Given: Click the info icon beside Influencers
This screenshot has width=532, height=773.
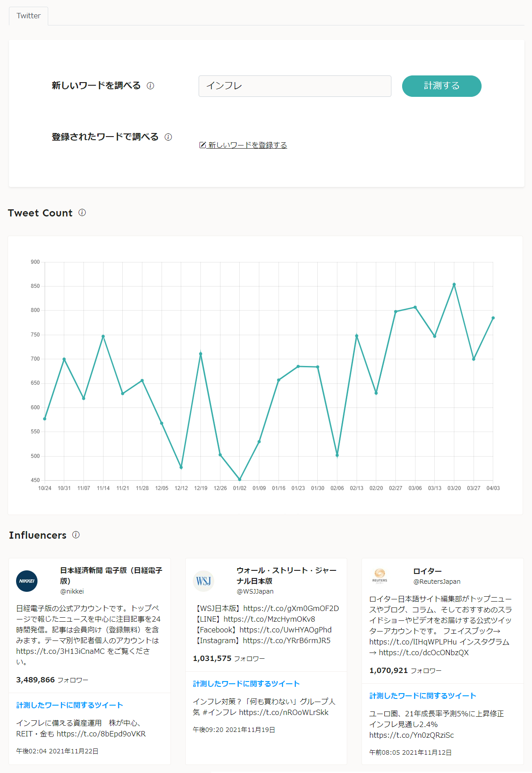Looking at the screenshot, I should tap(76, 535).
